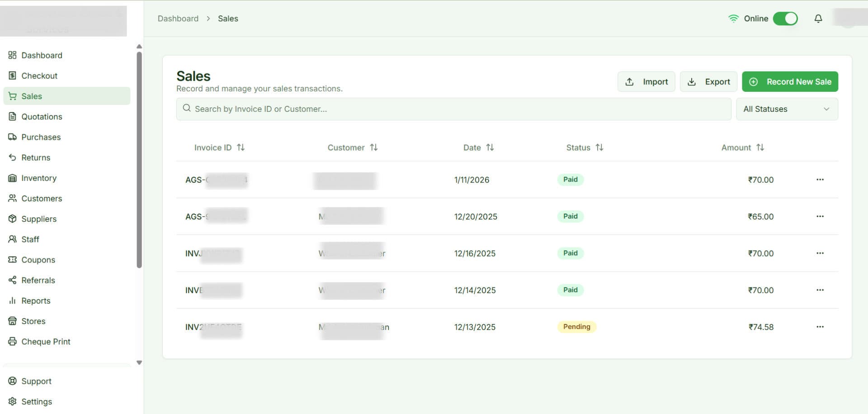Click the Export button

coord(708,82)
